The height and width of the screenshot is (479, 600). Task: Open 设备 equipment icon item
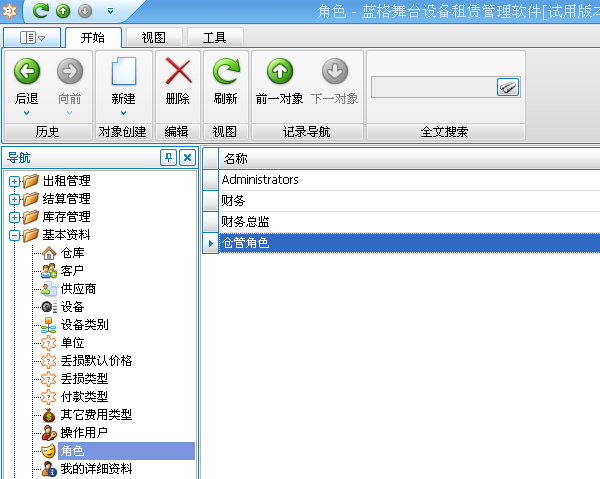click(63, 306)
